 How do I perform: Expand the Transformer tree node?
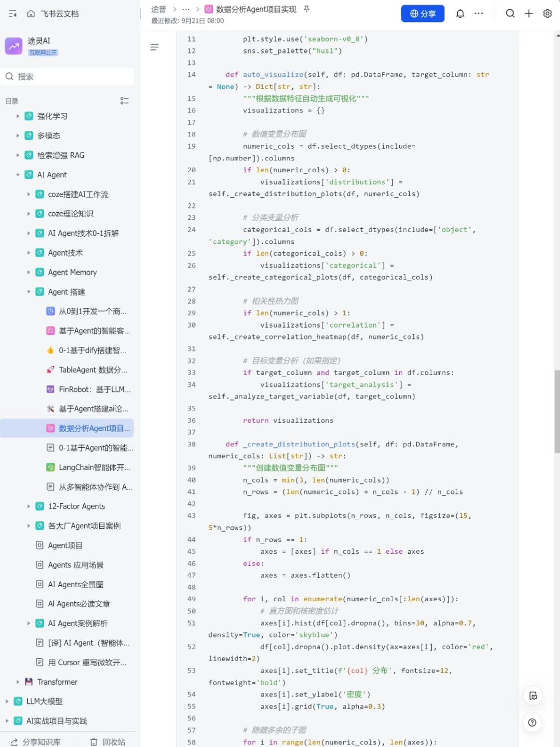(x=18, y=682)
